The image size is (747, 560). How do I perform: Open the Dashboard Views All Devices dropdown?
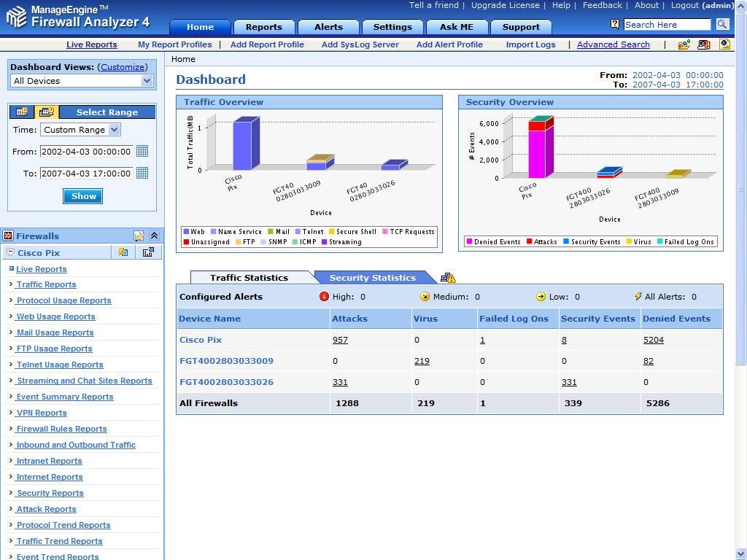(82, 81)
